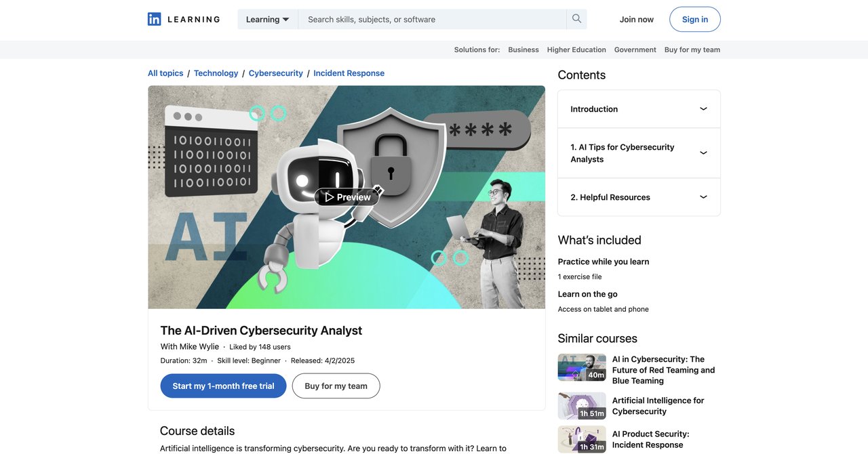The image size is (868, 454).
Task: Go to All topics breadcrumb
Action: point(165,73)
